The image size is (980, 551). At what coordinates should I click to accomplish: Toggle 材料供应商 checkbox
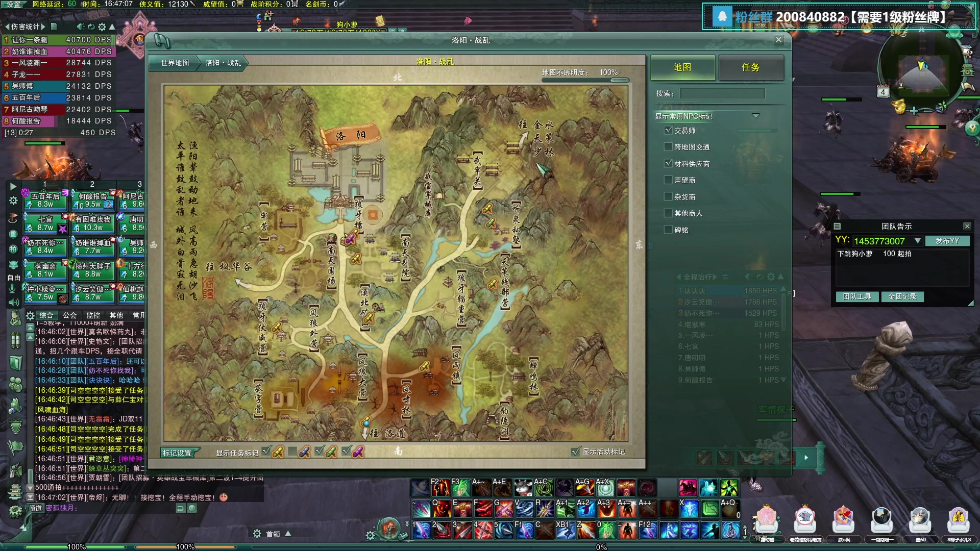(668, 163)
